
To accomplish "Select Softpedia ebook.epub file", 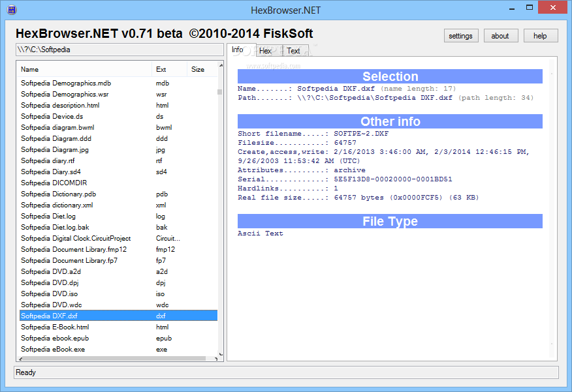I will (118, 338).
